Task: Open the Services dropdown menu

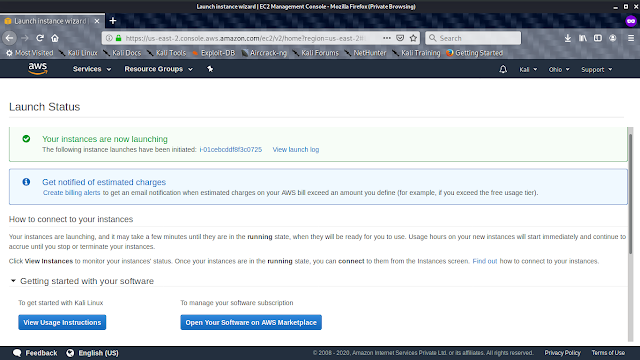Action: (x=92, y=69)
